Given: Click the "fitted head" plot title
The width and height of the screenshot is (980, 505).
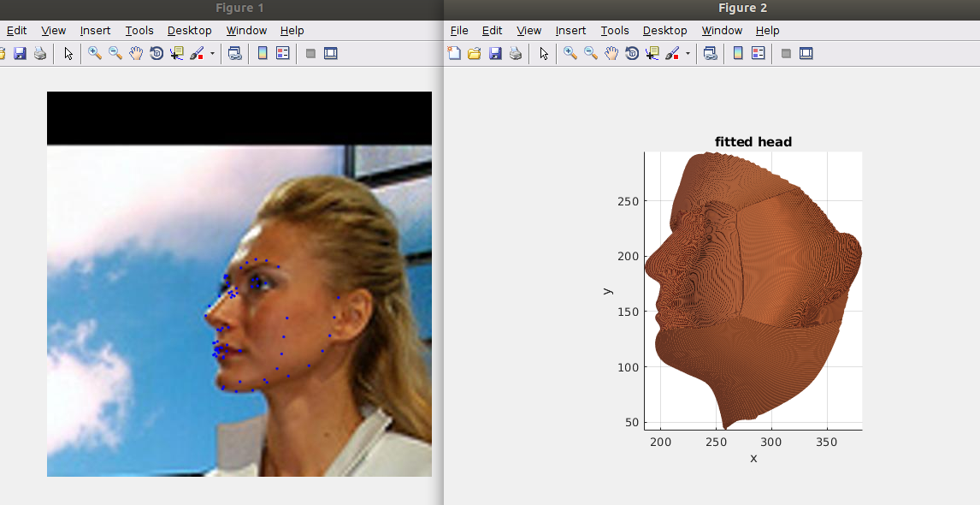Looking at the screenshot, I should click(x=753, y=142).
